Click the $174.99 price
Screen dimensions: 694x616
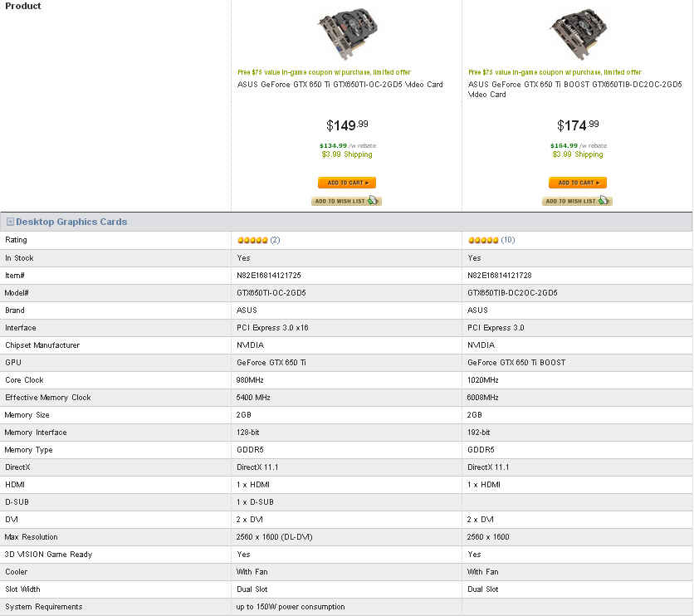[577, 125]
